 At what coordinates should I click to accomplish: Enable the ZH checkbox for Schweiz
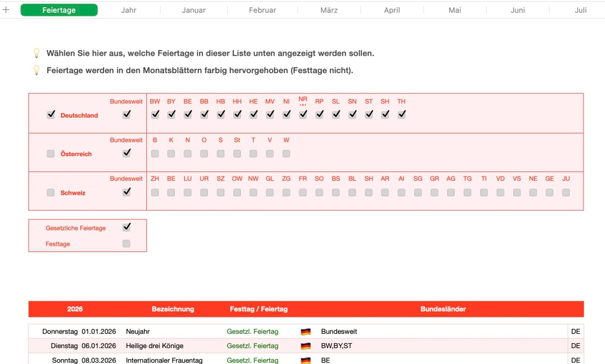(155, 192)
